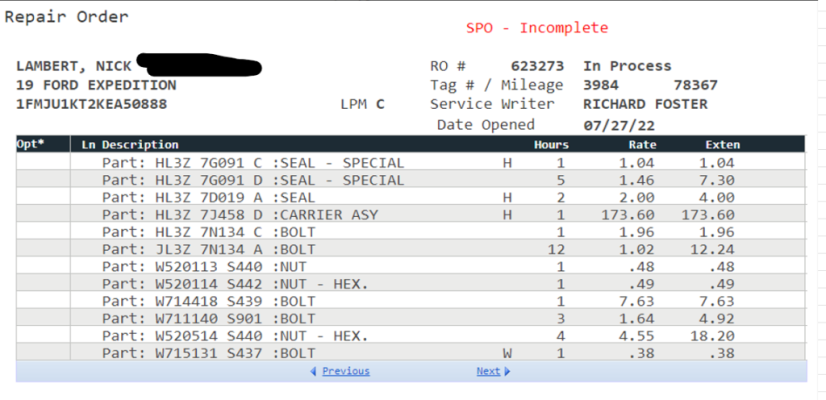Screen dimensions: 826x400
Task: Select the HL3Z 7G091 C seal row
Action: pos(411,162)
